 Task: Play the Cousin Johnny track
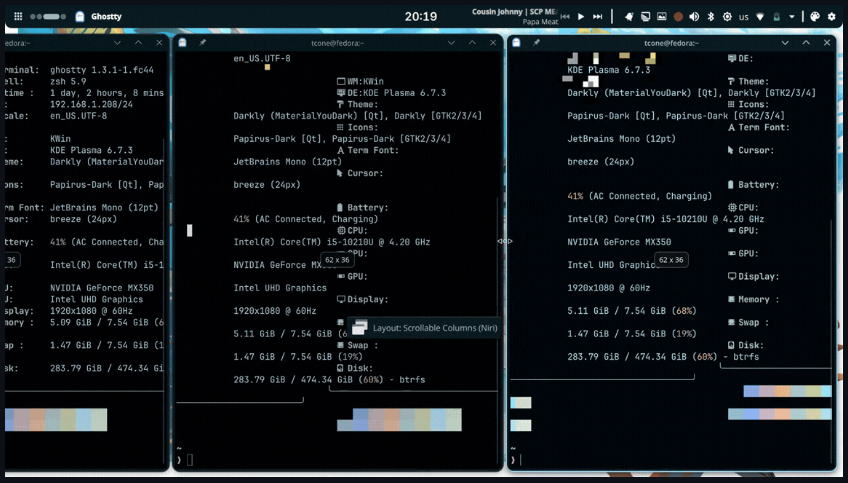(581, 17)
